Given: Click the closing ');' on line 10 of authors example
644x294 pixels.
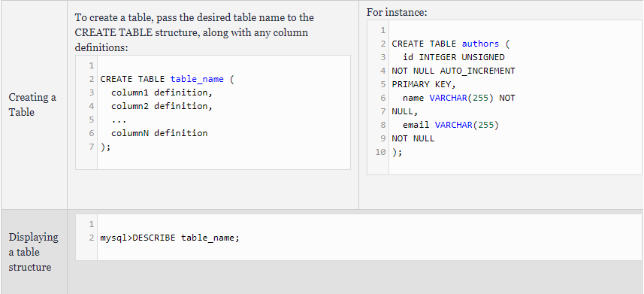Looking at the screenshot, I should tap(398, 152).
